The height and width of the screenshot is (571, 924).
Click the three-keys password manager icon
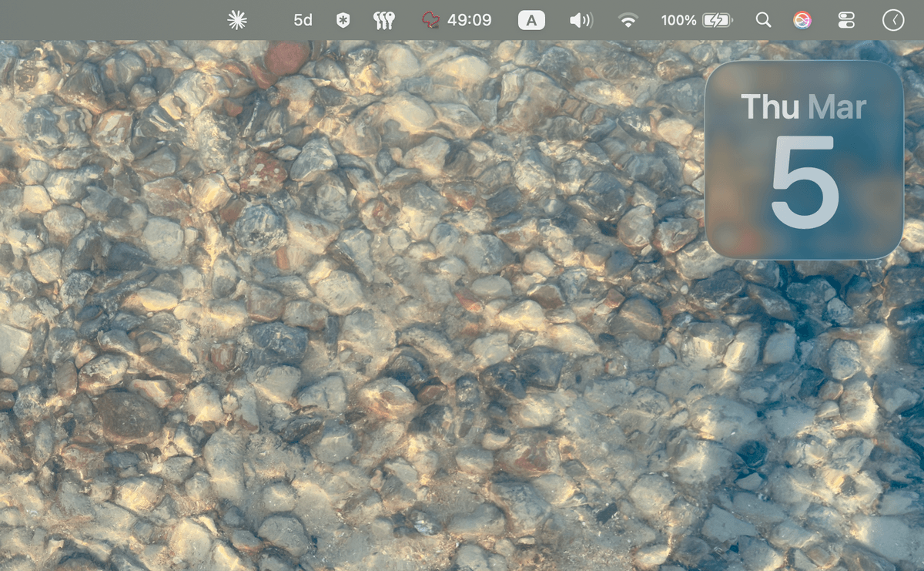383,20
